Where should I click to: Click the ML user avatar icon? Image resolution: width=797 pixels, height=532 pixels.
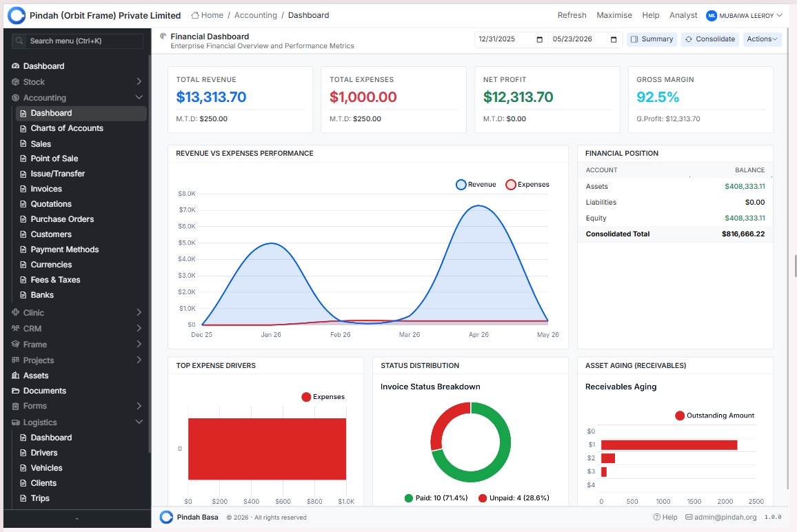point(711,16)
